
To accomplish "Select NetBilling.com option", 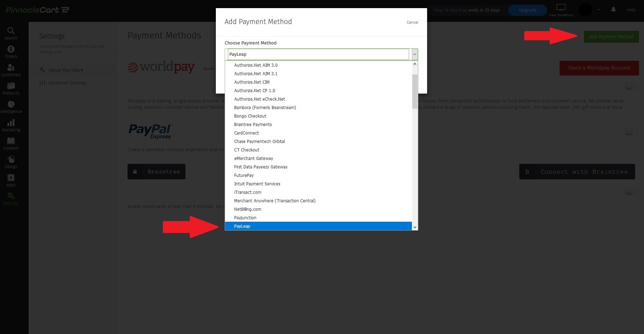I will (x=318, y=209).
